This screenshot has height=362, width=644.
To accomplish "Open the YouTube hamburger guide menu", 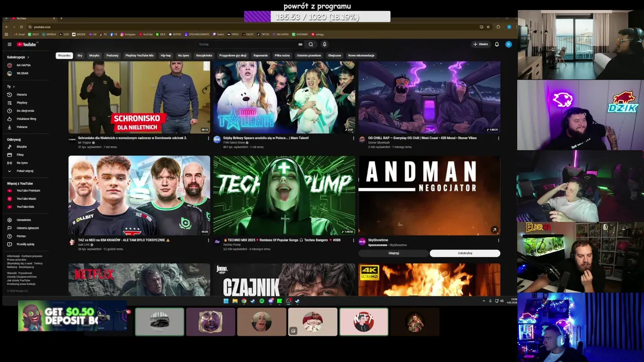I will 9,44.
